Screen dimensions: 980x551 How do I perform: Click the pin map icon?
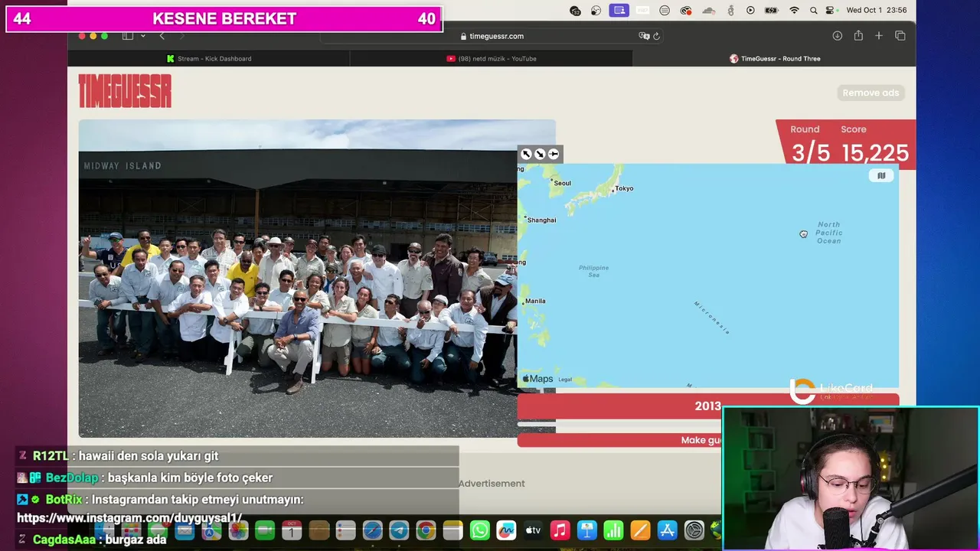(x=554, y=154)
